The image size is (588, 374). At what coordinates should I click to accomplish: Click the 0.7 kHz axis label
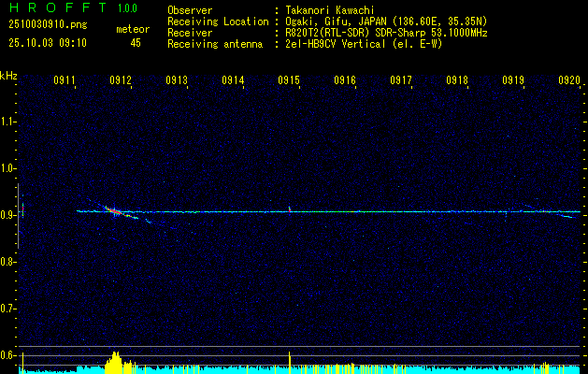click(x=7, y=309)
